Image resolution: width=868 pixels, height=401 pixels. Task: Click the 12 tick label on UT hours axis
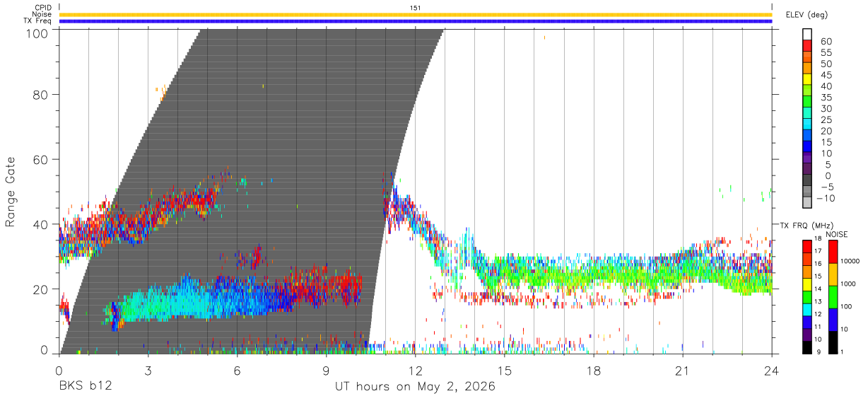click(415, 370)
